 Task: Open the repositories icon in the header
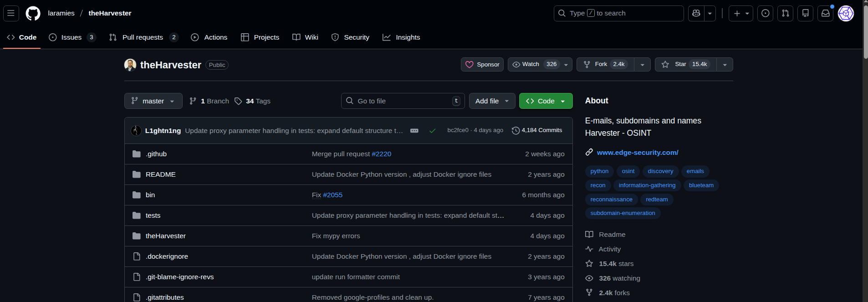tap(806, 13)
